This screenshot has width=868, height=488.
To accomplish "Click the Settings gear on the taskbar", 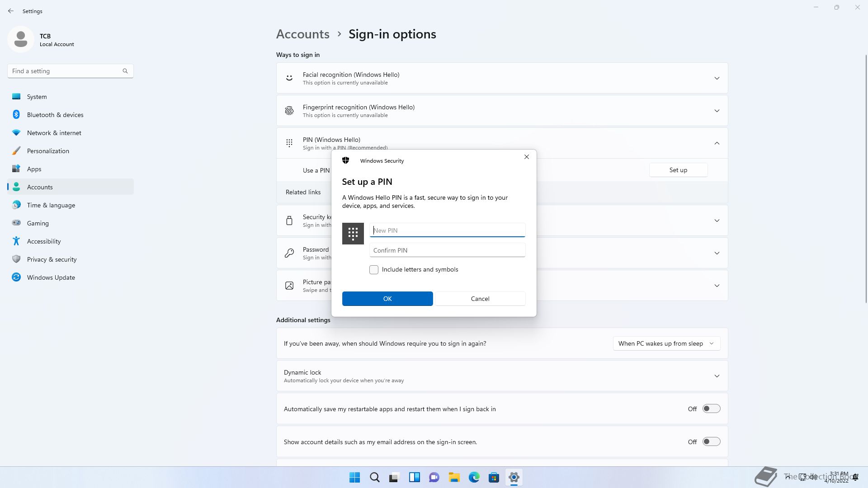I will [x=514, y=477].
